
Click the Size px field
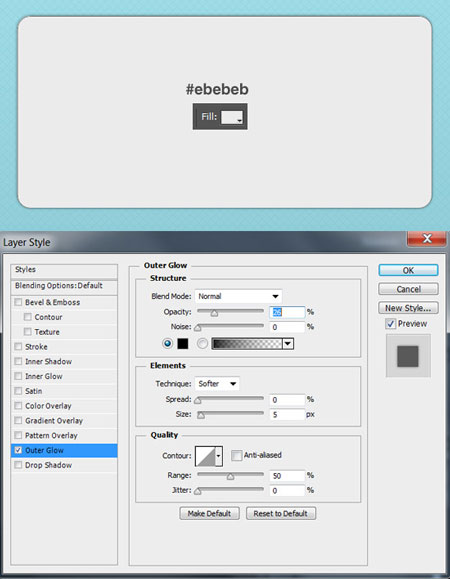(x=287, y=415)
